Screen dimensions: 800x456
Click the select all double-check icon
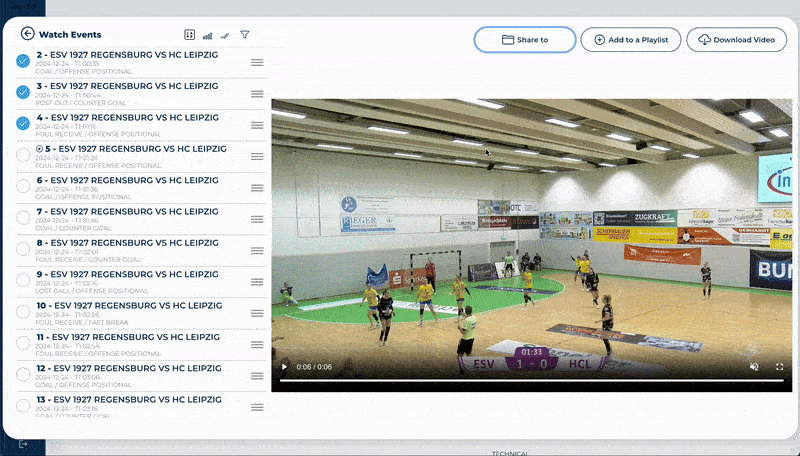226,35
